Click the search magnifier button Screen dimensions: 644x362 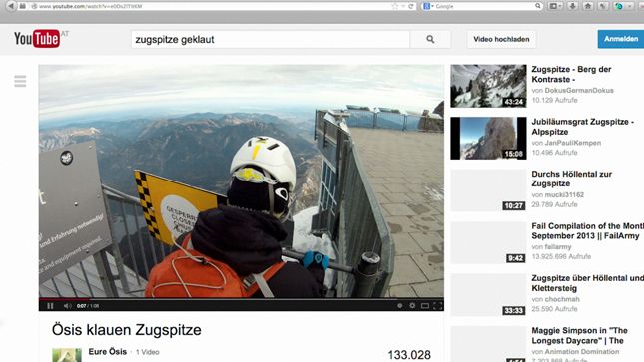430,39
